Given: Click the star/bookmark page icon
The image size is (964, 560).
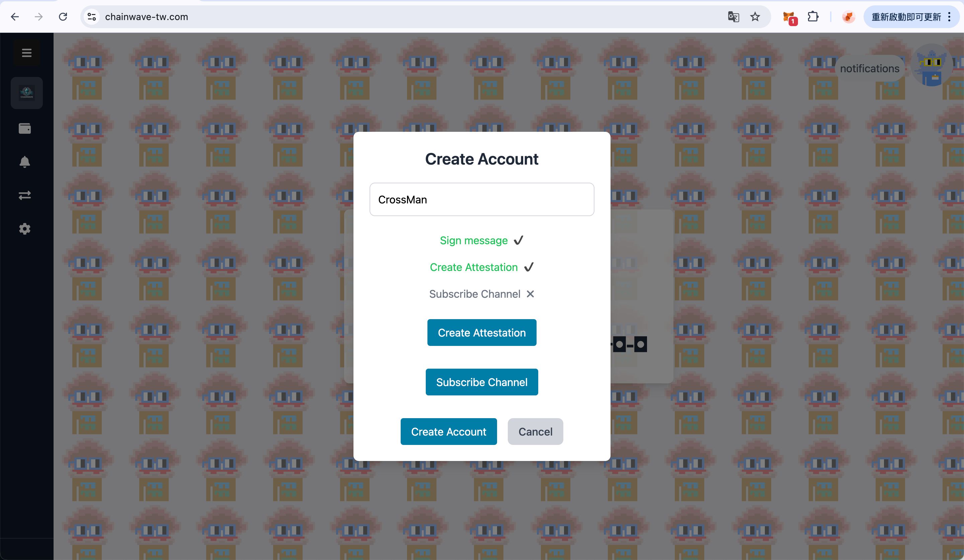Looking at the screenshot, I should pyautogui.click(x=755, y=17).
